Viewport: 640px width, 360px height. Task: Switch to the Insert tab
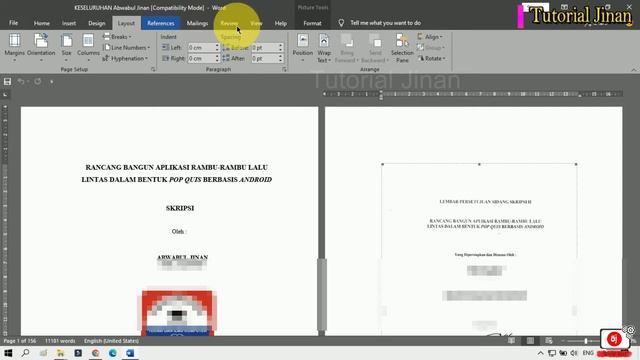point(69,23)
